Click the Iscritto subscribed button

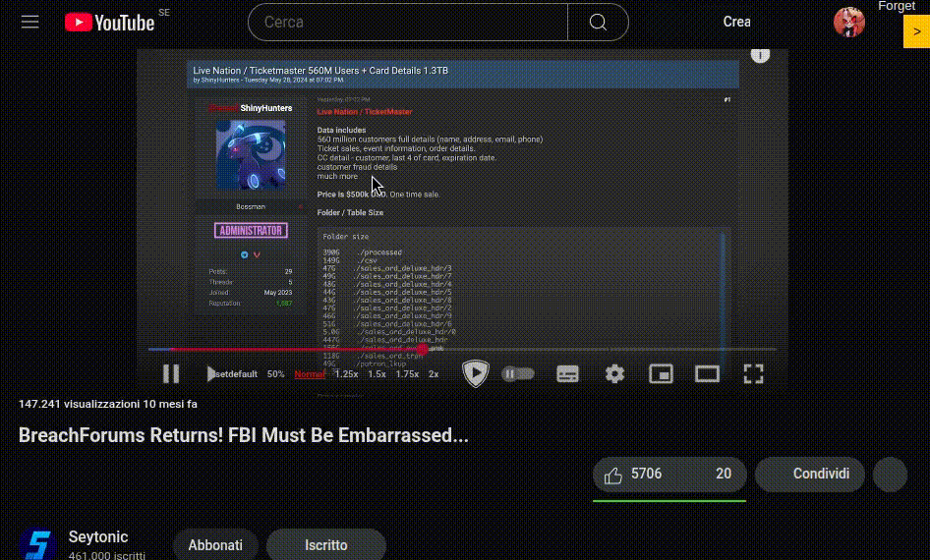tap(326, 545)
